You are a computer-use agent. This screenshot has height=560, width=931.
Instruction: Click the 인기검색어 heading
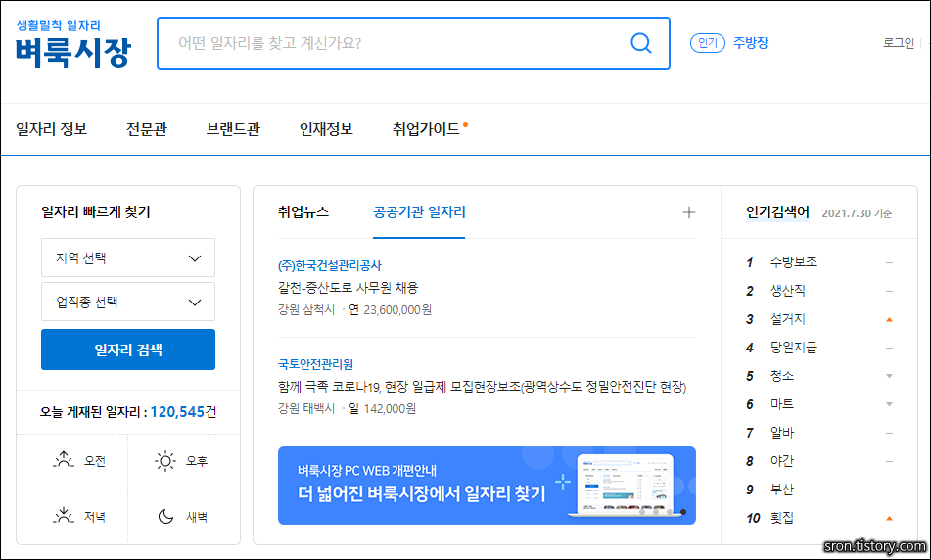[777, 212]
